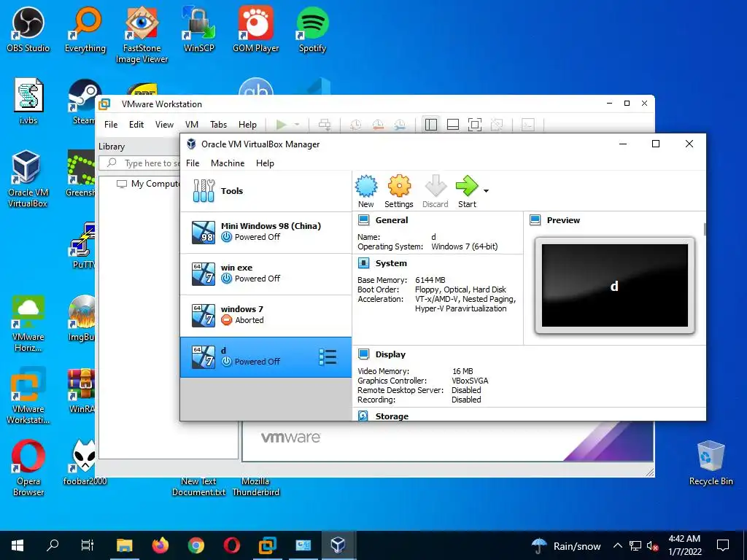Click muted volume icon in tray

(652, 545)
